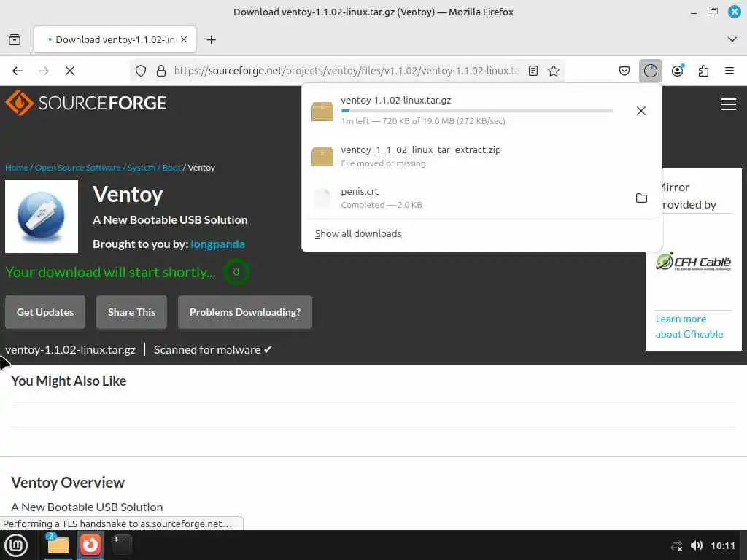Open the Firefox account icon
Viewport: 747px width, 560px height.
(x=678, y=71)
